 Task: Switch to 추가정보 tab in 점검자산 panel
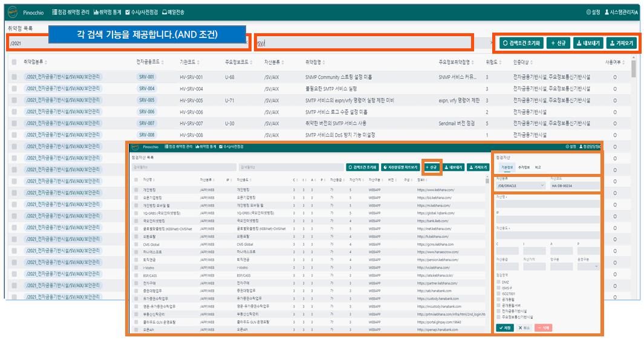524,167
